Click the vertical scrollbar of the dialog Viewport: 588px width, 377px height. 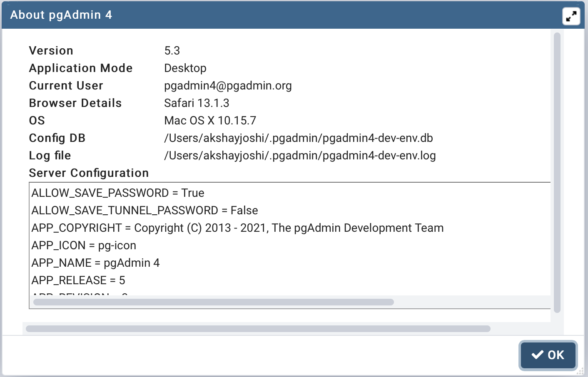557,172
